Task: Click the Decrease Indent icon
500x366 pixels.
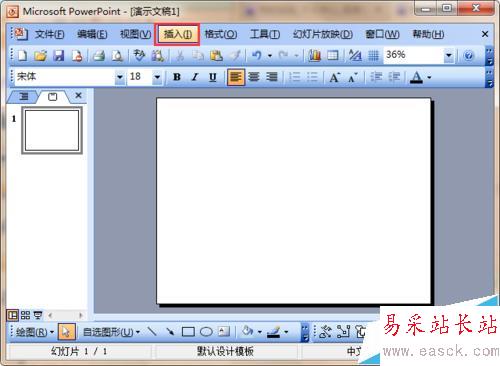Action: [x=376, y=77]
